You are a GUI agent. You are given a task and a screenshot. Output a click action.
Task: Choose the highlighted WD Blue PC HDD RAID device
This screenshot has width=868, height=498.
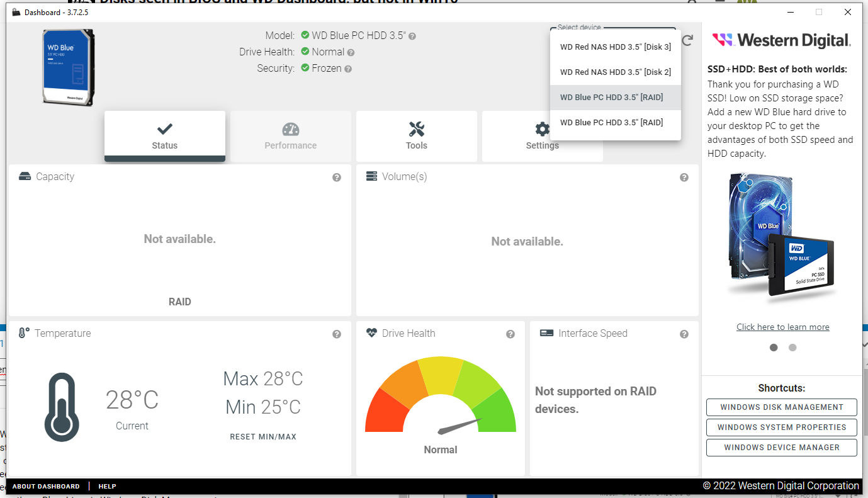[x=616, y=98]
